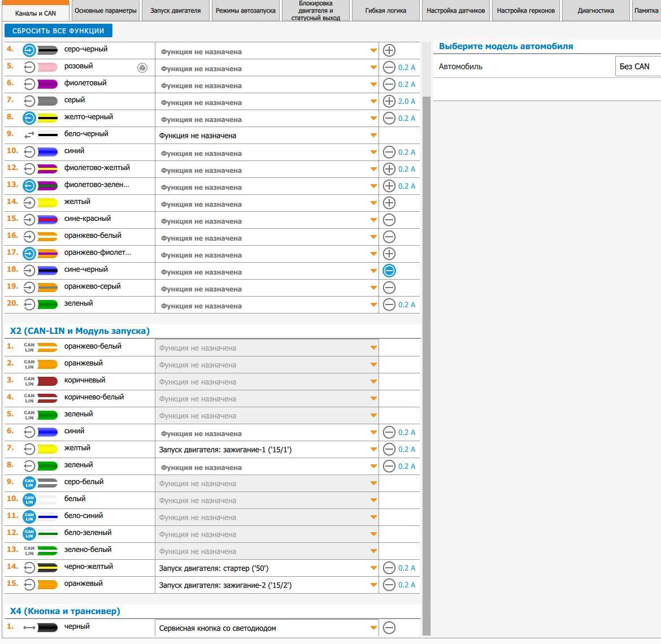Click double-arrow icon of черный wire in X4

pyautogui.click(x=29, y=628)
